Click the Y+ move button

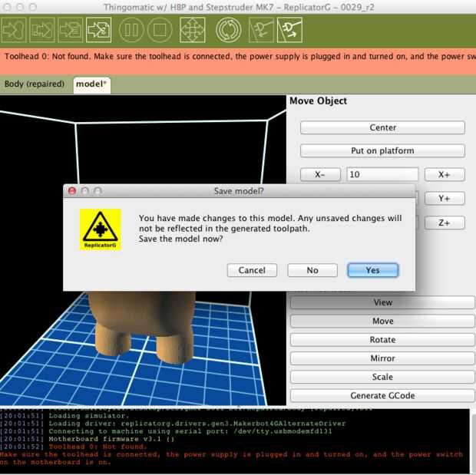pyautogui.click(x=444, y=199)
